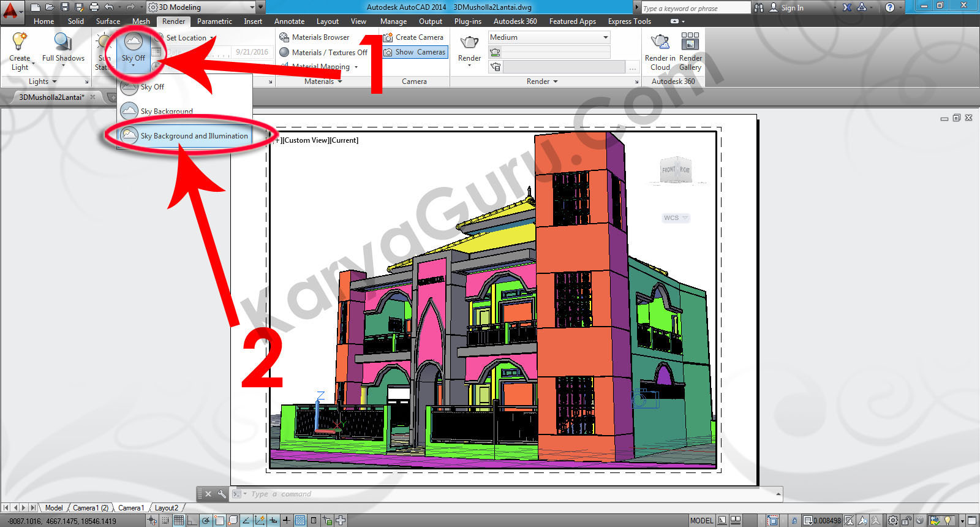Select Sky Background and Illumination option

click(194, 136)
